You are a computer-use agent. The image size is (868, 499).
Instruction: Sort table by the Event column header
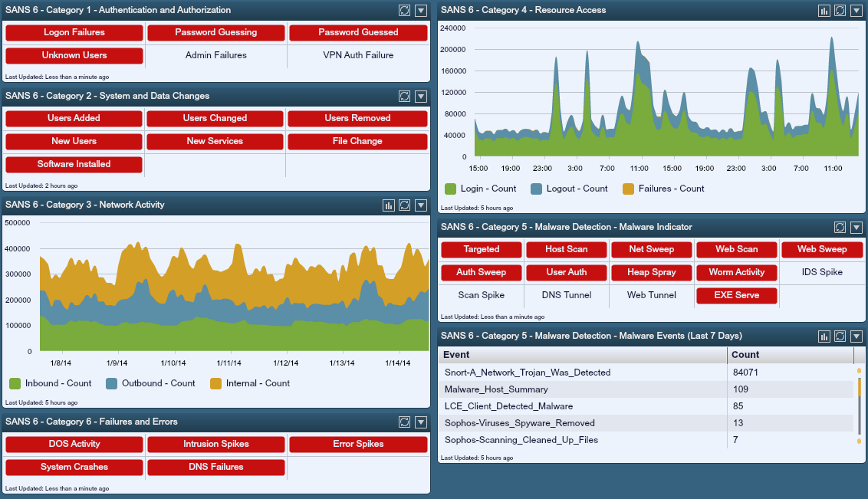pyautogui.click(x=583, y=355)
